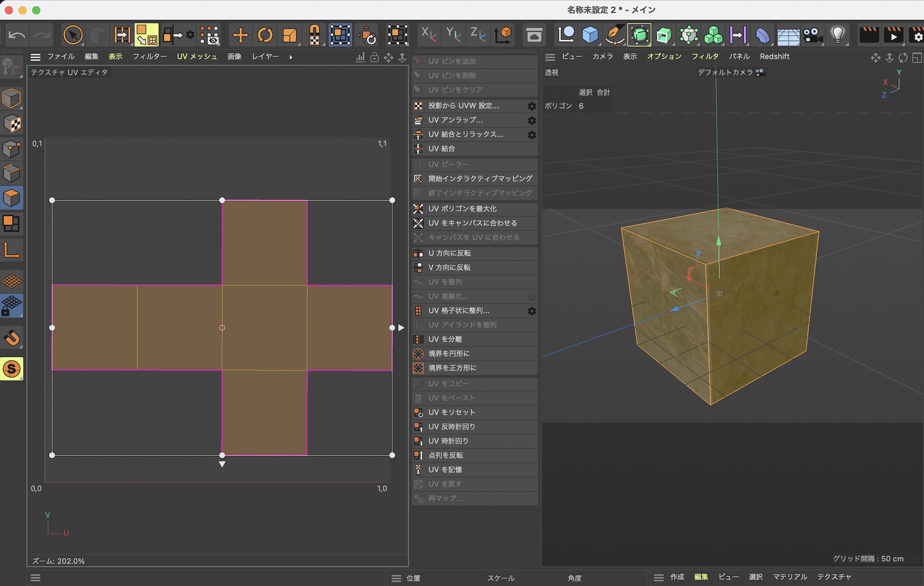The width and height of the screenshot is (924, 586).
Task: Click UV をキャンバスに合わせる command
Action: pos(473,223)
